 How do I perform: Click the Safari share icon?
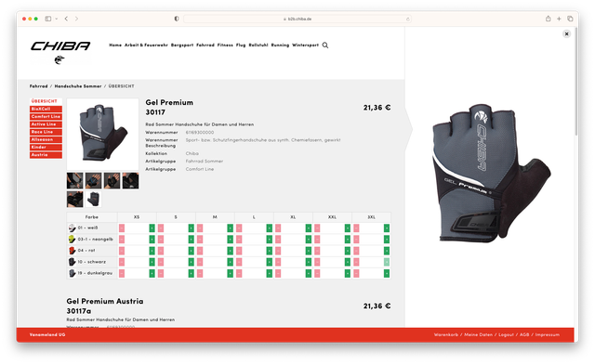[548, 19]
